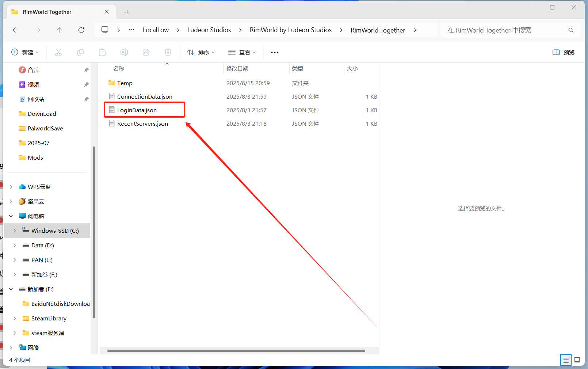Image resolution: width=588 pixels, height=369 pixels.
Task: Select steam服务端 folder in tree
Action: point(47,333)
